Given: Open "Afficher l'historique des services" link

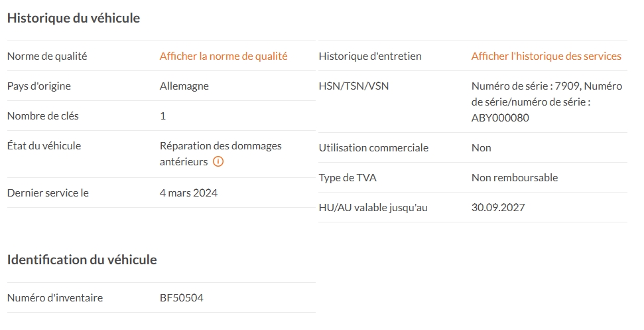Looking at the screenshot, I should coord(546,56).
